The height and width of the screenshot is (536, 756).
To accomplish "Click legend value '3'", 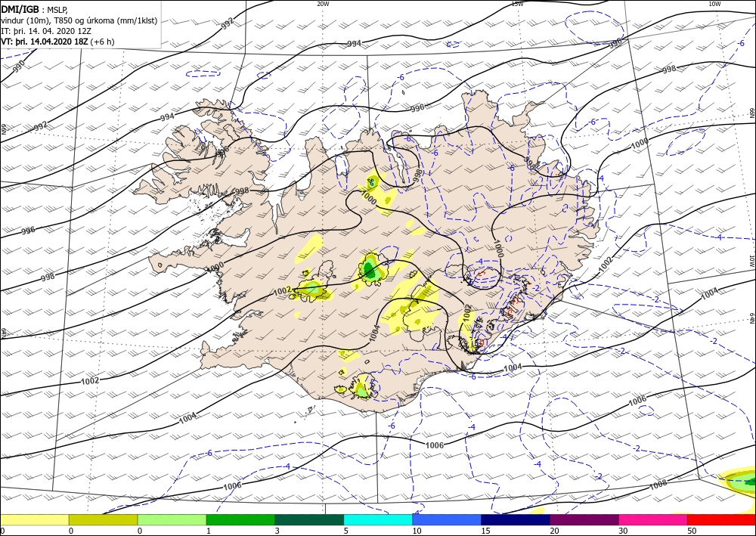I will click(277, 531).
